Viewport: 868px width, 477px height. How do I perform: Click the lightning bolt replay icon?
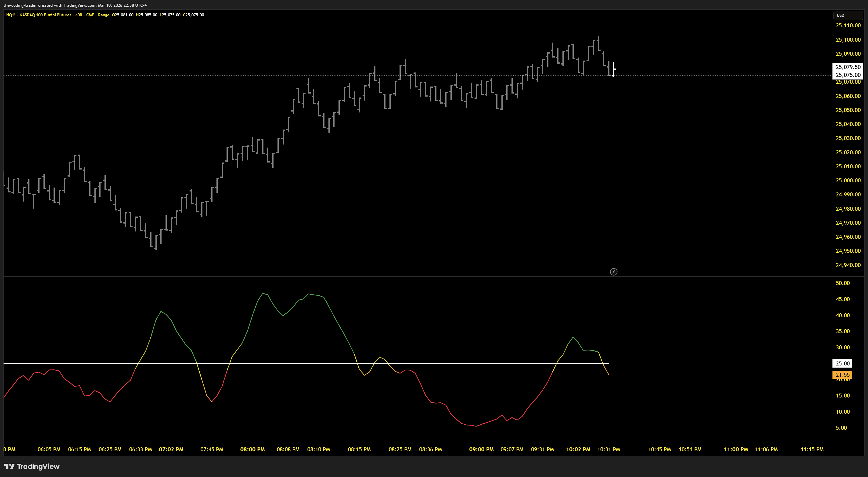[614, 272]
